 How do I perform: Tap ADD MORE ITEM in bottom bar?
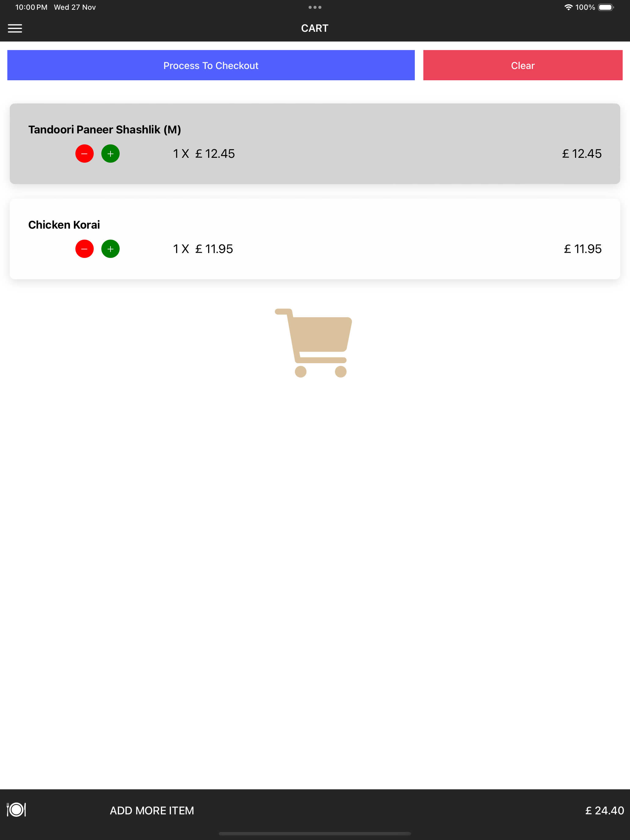pyautogui.click(x=152, y=810)
